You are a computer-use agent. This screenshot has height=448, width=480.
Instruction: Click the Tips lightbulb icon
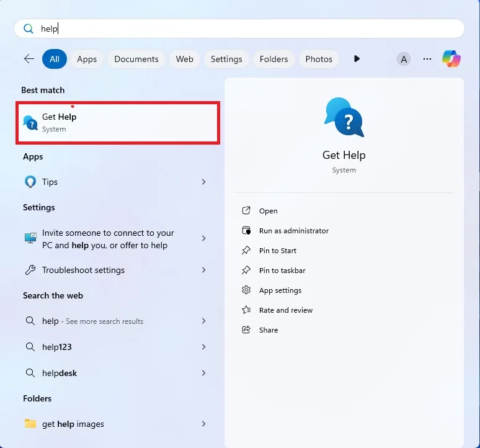[x=30, y=182]
